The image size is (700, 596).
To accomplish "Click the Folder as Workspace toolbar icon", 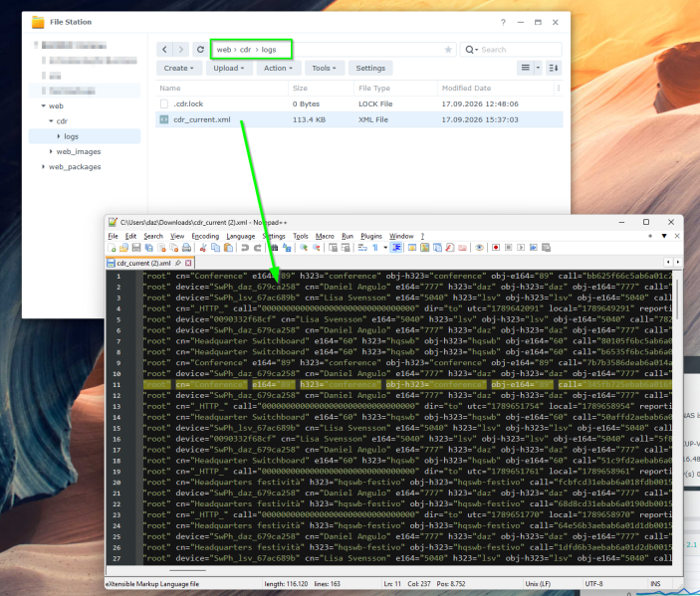I will [x=462, y=248].
